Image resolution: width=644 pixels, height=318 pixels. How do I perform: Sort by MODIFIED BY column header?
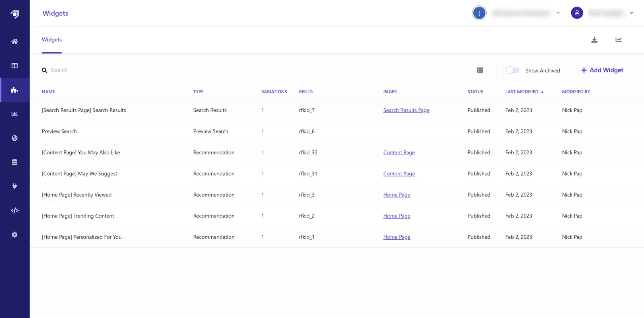pyautogui.click(x=576, y=92)
